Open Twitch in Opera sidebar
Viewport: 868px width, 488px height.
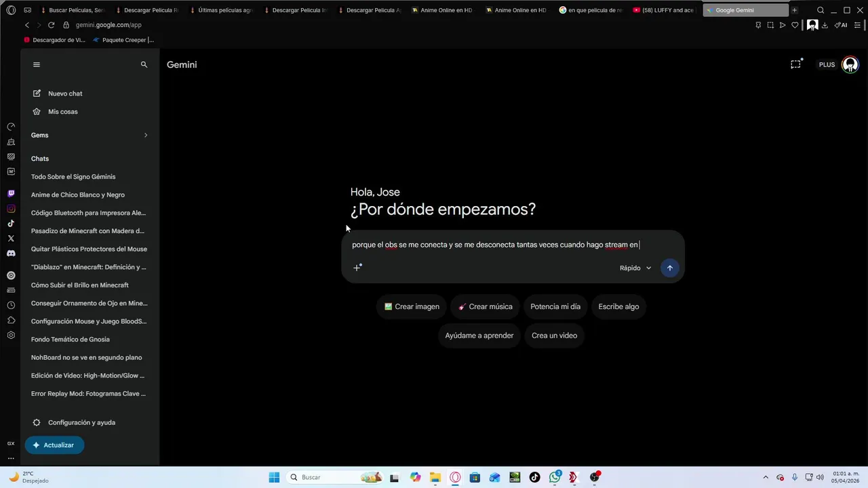point(11,194)
